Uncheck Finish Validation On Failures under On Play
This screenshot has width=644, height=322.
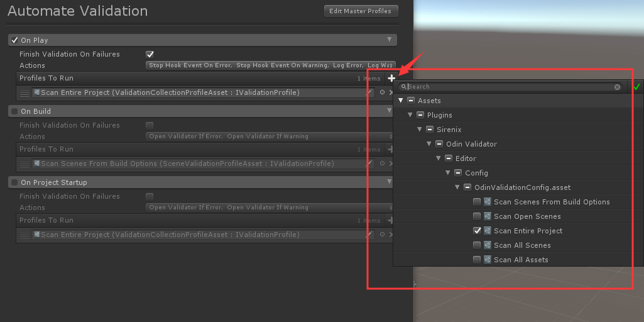coord(150,54)
